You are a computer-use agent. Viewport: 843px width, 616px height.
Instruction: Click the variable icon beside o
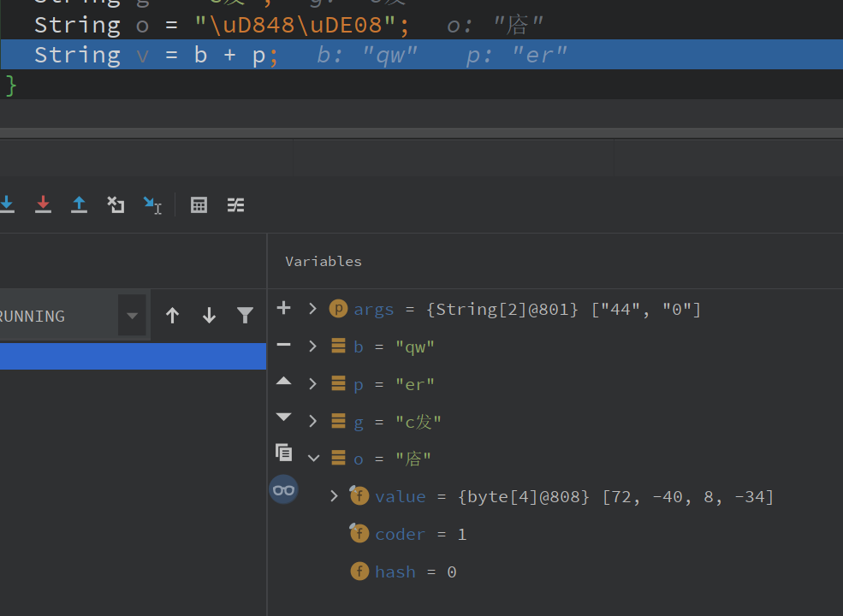338,458
